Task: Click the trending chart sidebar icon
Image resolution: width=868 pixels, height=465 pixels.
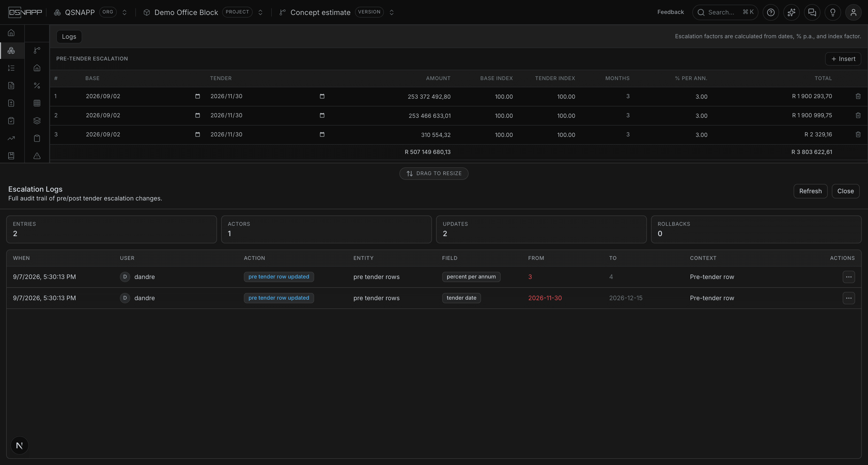Action: click(11, 138)
